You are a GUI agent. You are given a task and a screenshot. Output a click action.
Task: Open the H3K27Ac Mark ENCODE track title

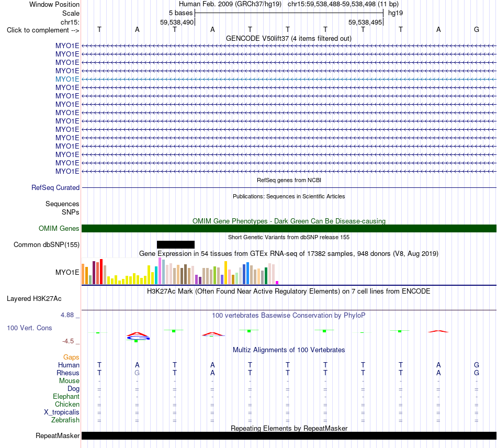pyautogui.click(x=289, y=292)
